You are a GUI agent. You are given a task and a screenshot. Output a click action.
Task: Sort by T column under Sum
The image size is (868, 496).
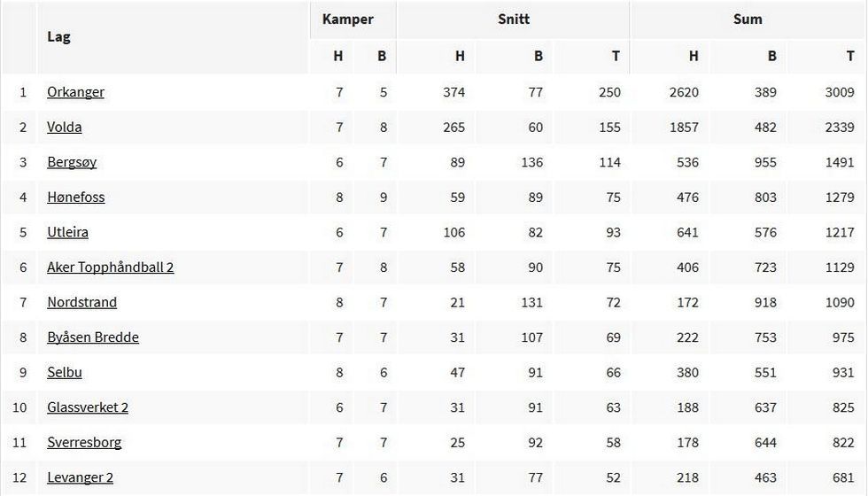(850, 56)
